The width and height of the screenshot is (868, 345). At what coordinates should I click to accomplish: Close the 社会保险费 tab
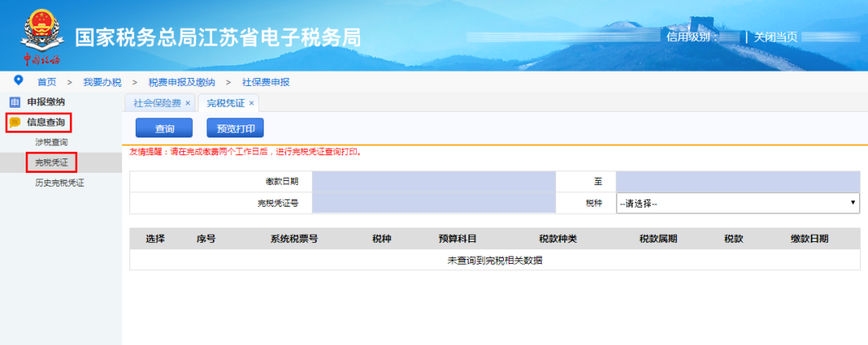click(187, 103)
